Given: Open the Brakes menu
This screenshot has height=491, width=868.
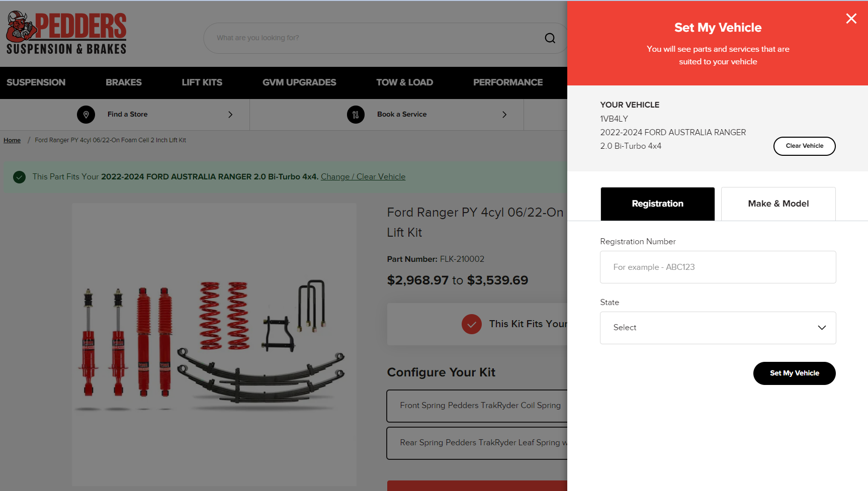Looking at the screenshot, I should [124, 82].
